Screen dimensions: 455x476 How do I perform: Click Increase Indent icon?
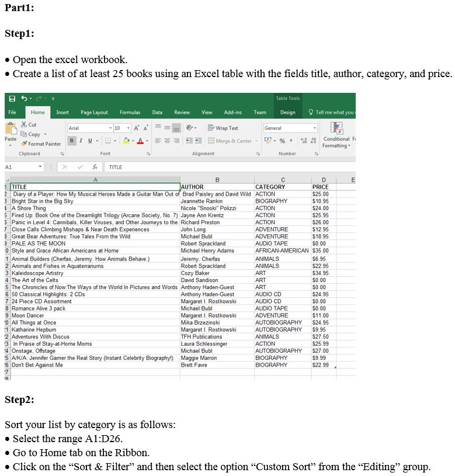[x=199, y=141]
